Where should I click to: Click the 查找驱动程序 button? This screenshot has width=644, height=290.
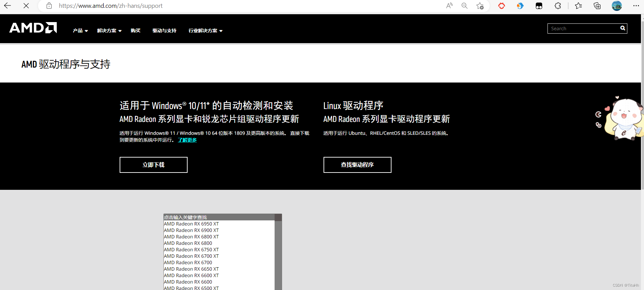tap(358, 165)
